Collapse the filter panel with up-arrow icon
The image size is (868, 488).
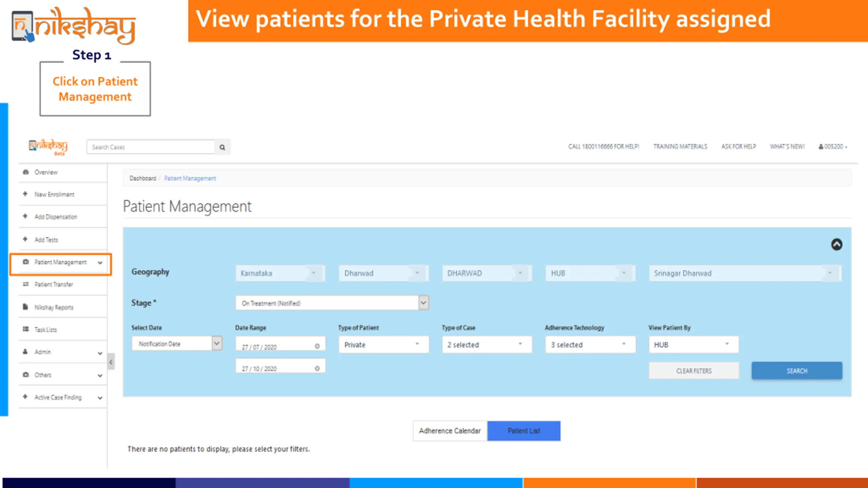click(x=836, y=244)
